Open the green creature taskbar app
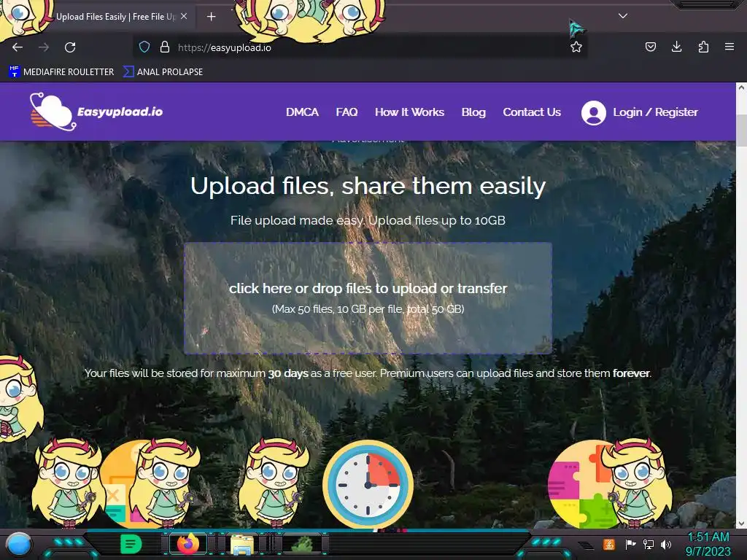The image size is (747, 560). [302, 544]
